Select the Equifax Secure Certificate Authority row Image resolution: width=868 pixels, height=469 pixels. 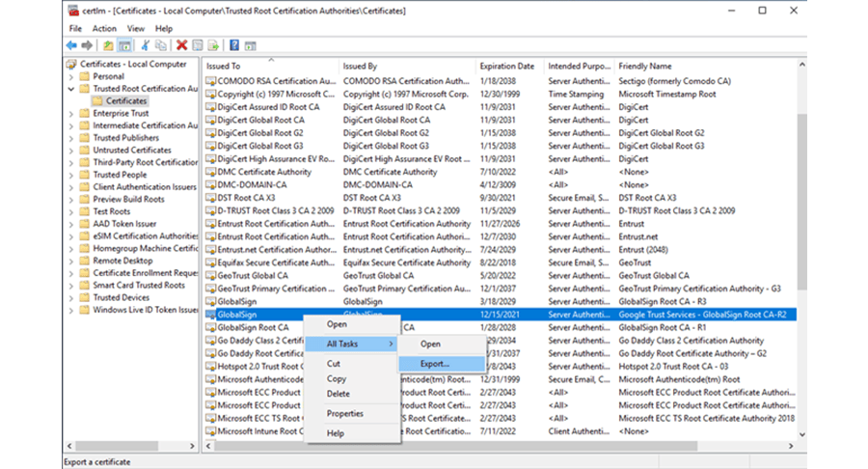501,262
